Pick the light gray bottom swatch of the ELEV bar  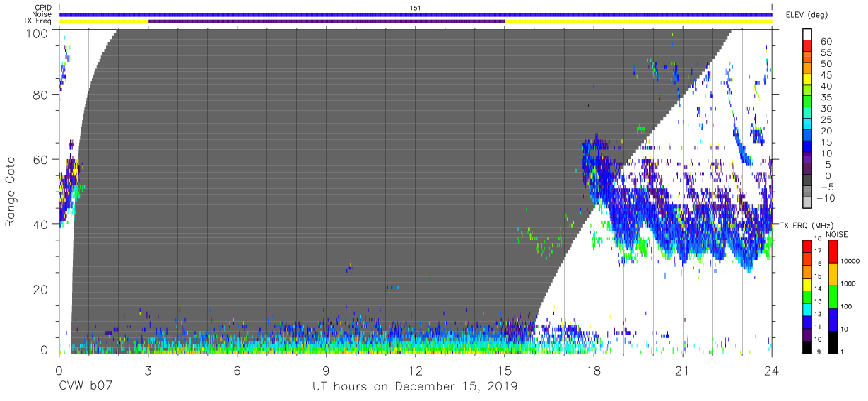click(809, 203)
